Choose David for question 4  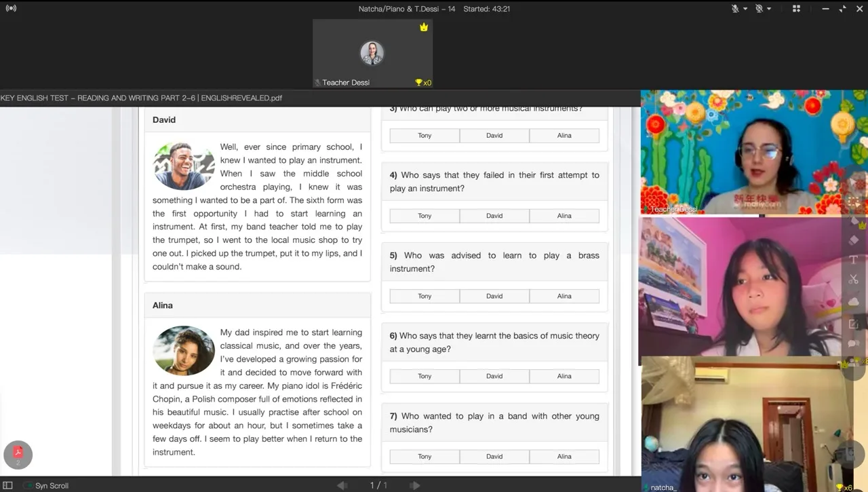coord(494,216)
